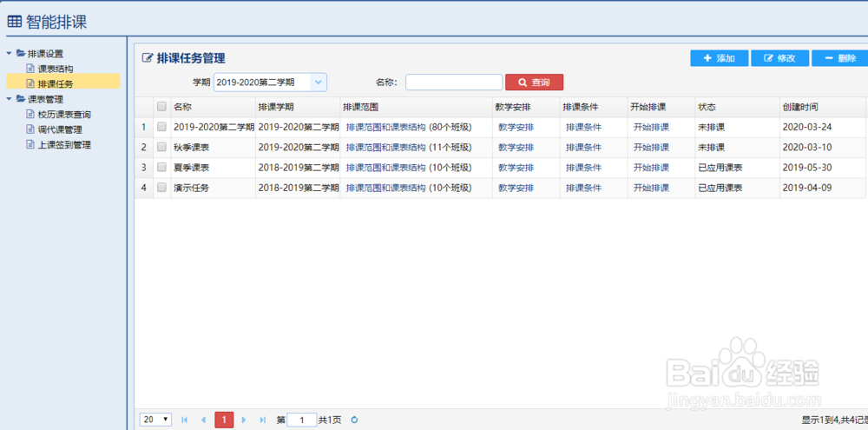This screenshot has width=868, height=430.
Task: Open 排课条件 link in 夏季课表 row
Action: tap(583, 168)
